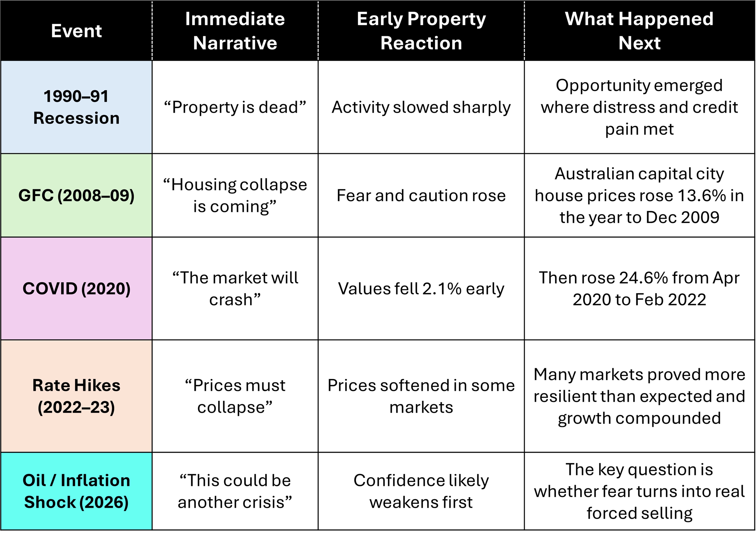Click the blue "1990–91 Recession" cell

click(76, 107)
